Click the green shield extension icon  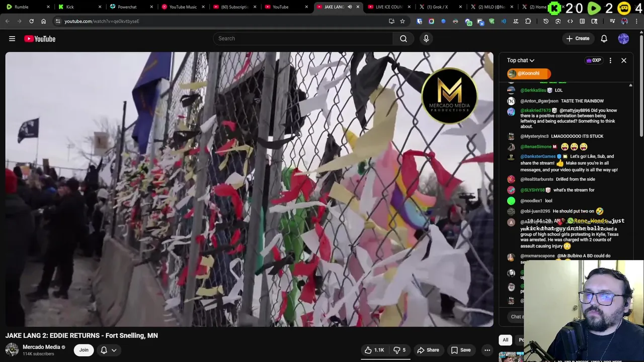point(492,21)
